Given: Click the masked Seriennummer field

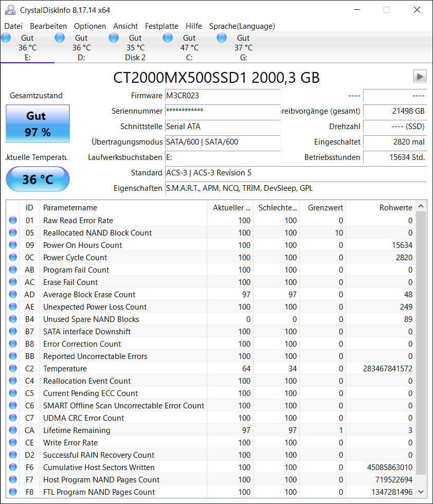Looking at the screenshot, I should (x=221, y=111).
